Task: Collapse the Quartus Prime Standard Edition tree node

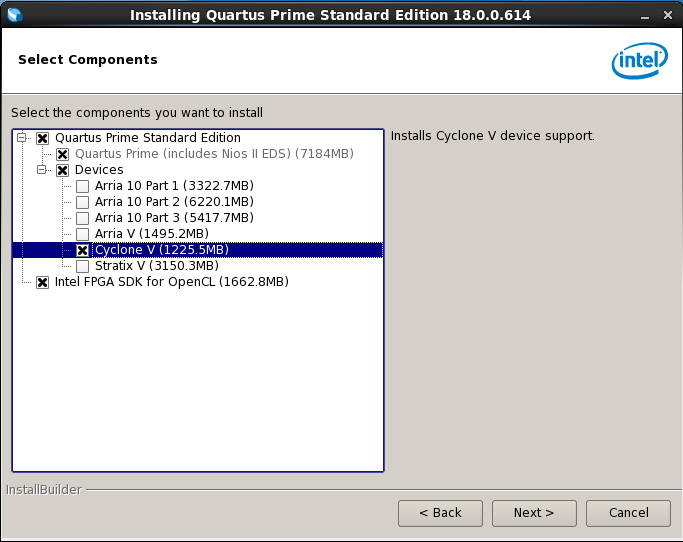Action: (21, 138)
